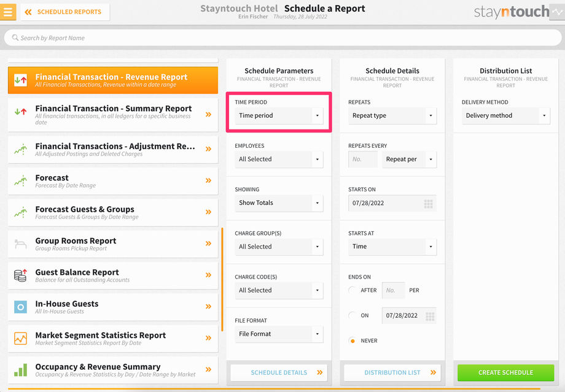
Task: Open the hamburger main menu
Action: 7,12
